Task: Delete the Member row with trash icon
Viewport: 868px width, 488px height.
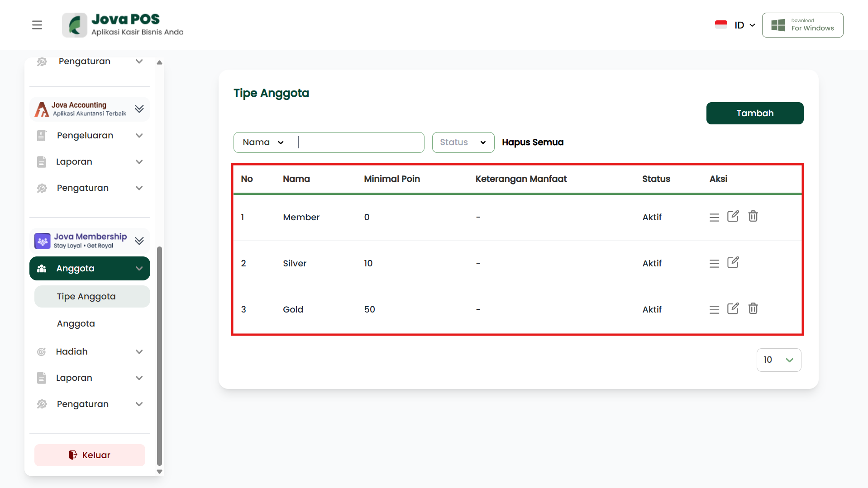Action: pyautogui.click(x=753, y=217)
